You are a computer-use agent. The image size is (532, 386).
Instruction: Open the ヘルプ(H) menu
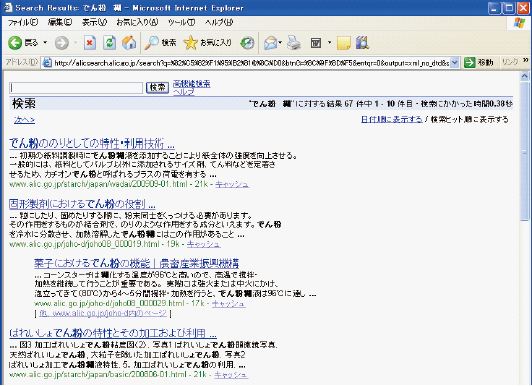pyautogui.click(x=219, y=22)
